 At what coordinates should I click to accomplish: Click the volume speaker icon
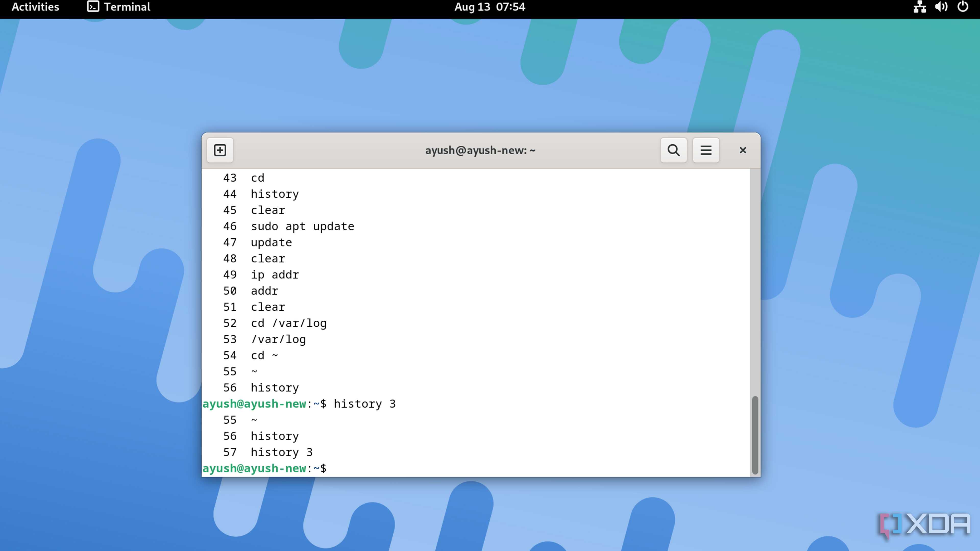pos(941,7)
